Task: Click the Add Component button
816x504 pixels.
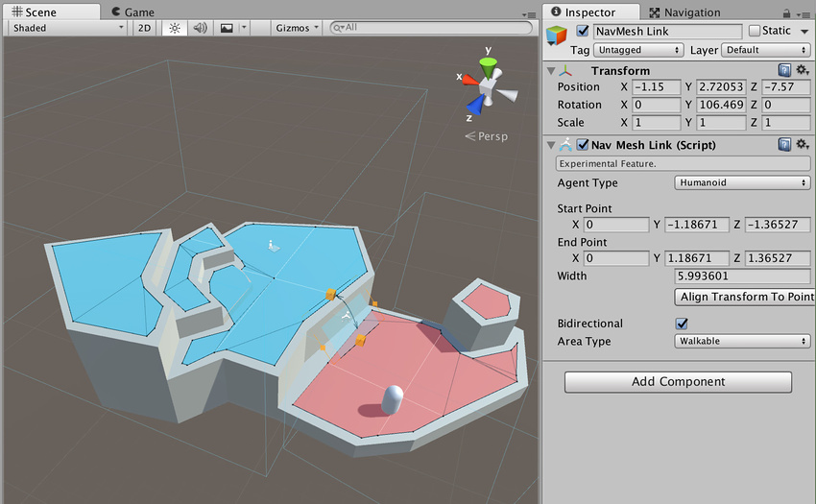Action: 678,381
